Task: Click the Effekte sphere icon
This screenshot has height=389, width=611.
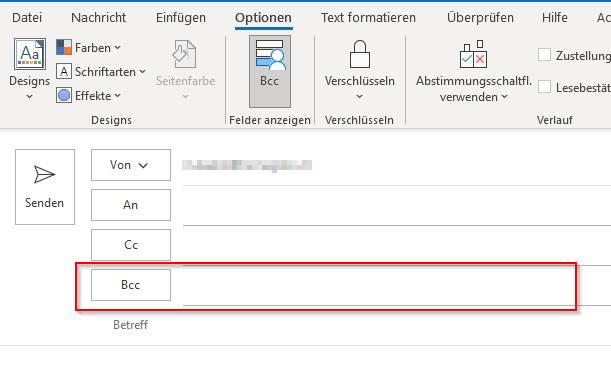Action: click(64, 95)
